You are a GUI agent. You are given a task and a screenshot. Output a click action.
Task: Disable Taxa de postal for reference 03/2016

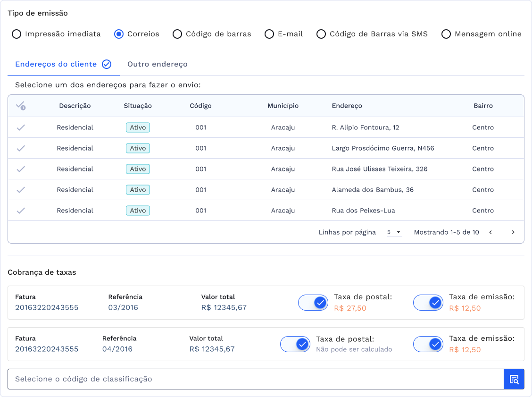(313, 303)
